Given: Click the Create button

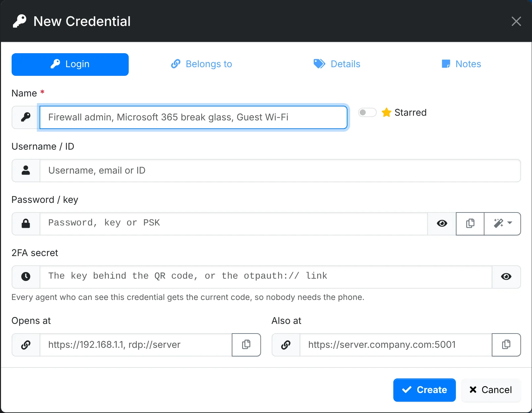Looking at the screenshot, I should [x=424, y=390].
